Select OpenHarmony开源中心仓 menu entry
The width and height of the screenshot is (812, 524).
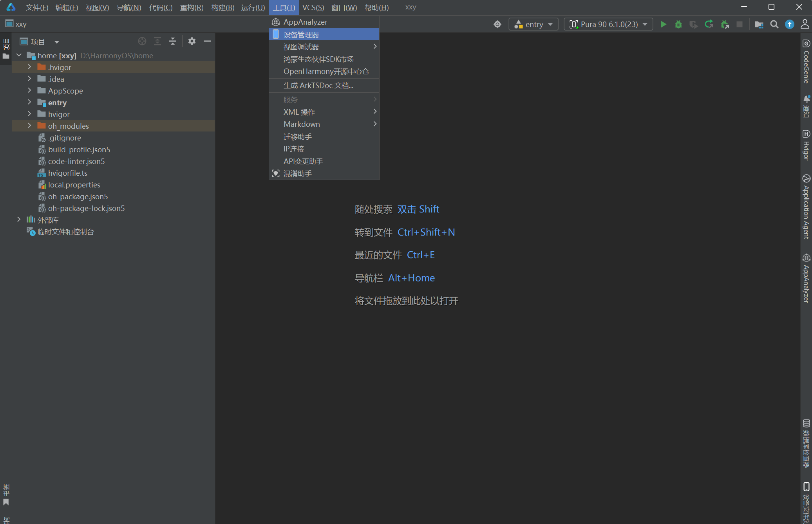324,71
